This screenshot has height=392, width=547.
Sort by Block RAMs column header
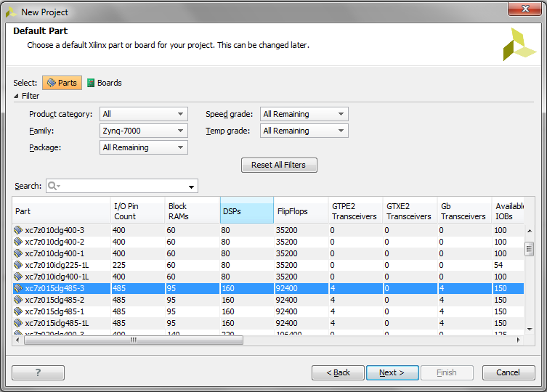[193, 211]
